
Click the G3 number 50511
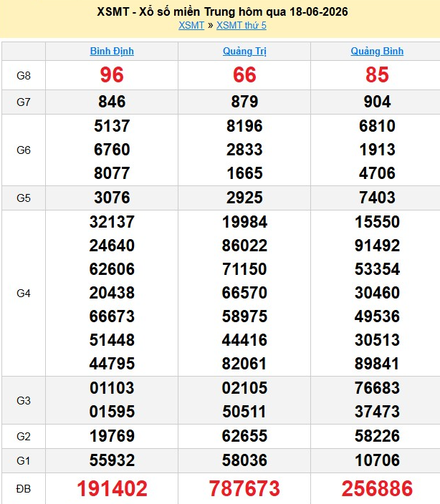point(244,412)
